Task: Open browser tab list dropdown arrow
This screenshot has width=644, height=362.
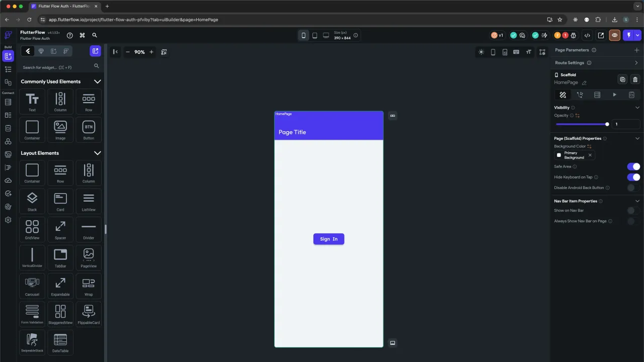Action: coord(637,6)
